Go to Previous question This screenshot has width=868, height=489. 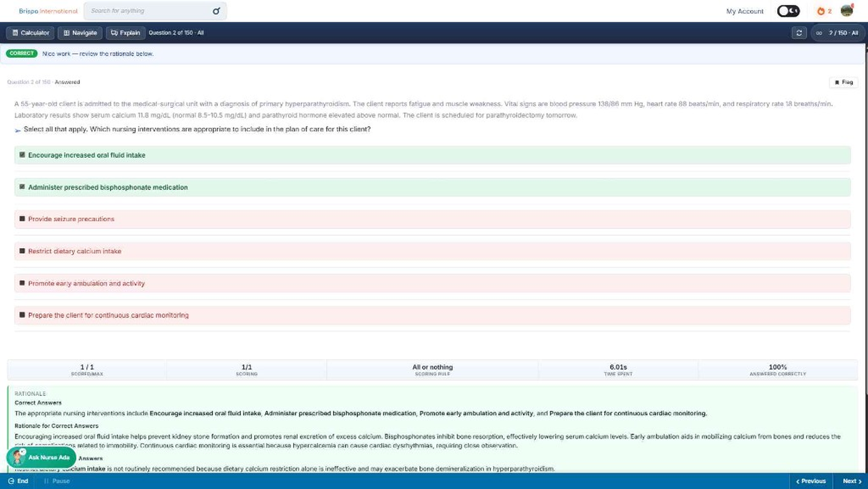(811, 481)
